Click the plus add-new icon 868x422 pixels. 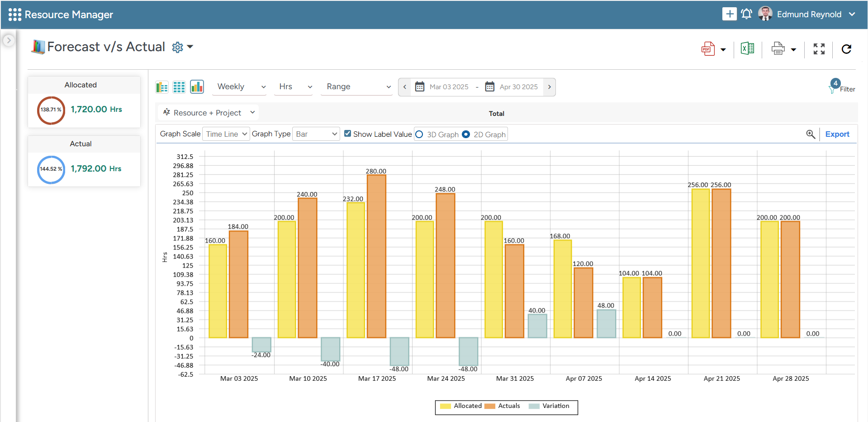coord(729,14)
